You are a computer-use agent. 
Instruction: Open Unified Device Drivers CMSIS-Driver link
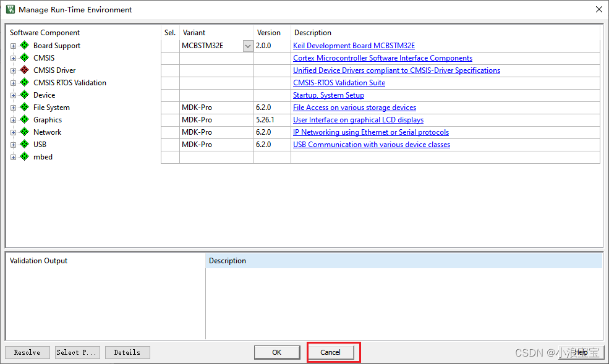click(x=396, y=70)
